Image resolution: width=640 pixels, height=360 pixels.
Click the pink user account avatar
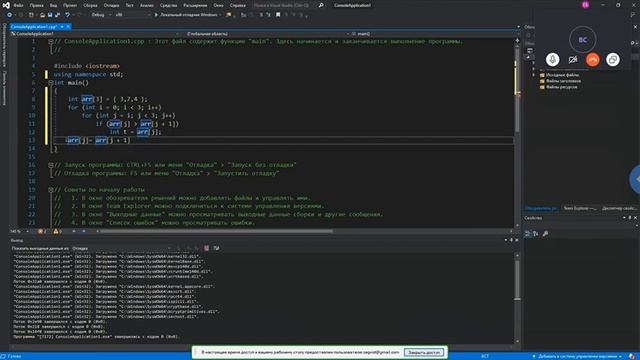click(585, 5)
